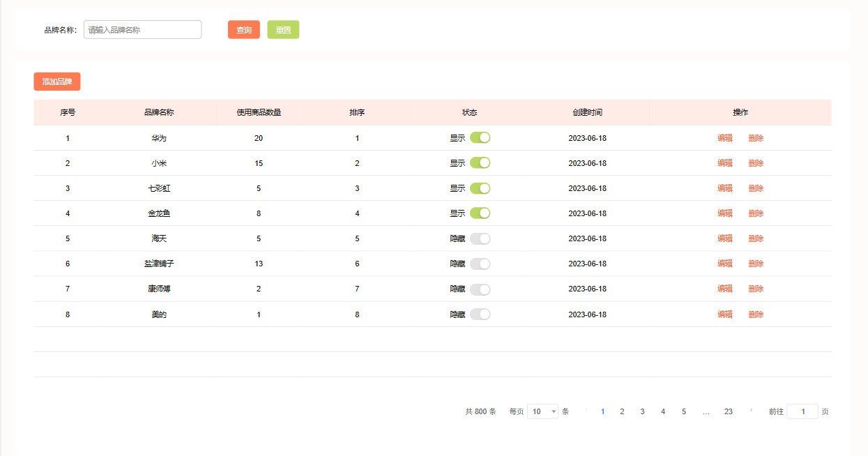Edit the 七彩虹 brand row
Image resolution: width=868 pixels, height=456 pixels.
pos(724,188)
